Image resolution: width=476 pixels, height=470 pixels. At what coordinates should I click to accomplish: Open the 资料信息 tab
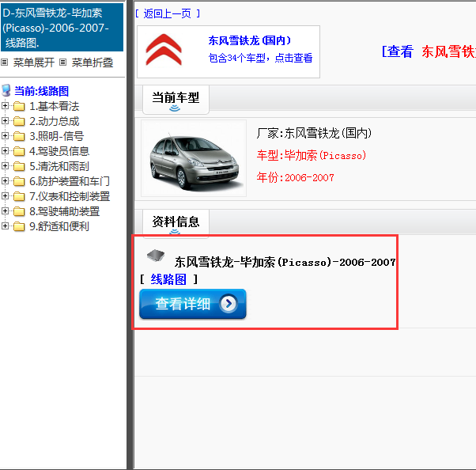[x=176, y=222]
